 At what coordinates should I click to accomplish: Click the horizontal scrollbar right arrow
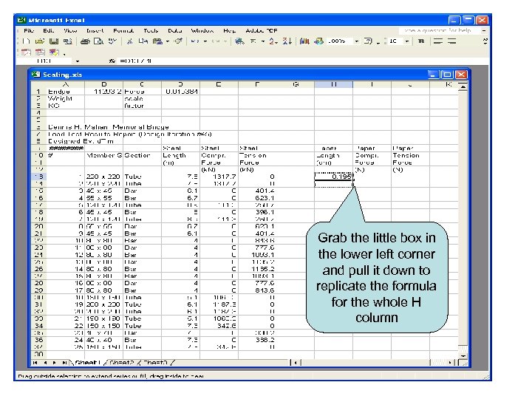[x=451, y=363]
